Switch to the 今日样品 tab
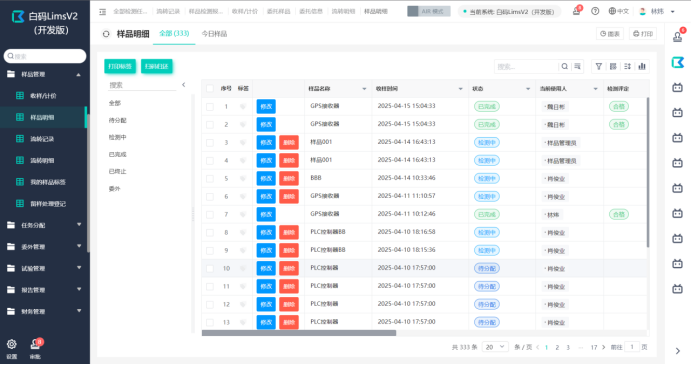 pos(214,34)
